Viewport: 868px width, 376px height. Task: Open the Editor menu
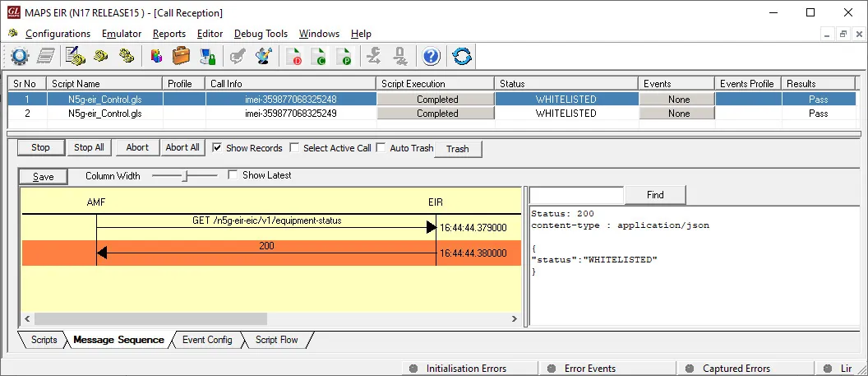(210, 34)
